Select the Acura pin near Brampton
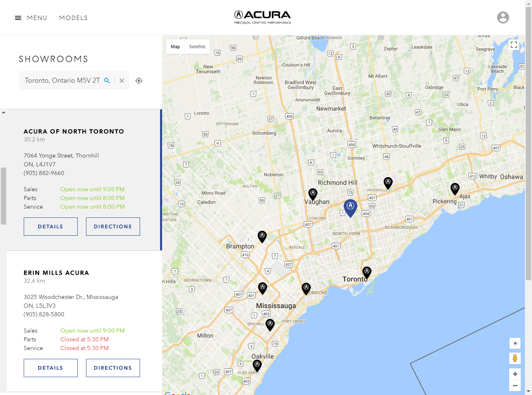The image size is (532, 395). [x=262, y=237]
